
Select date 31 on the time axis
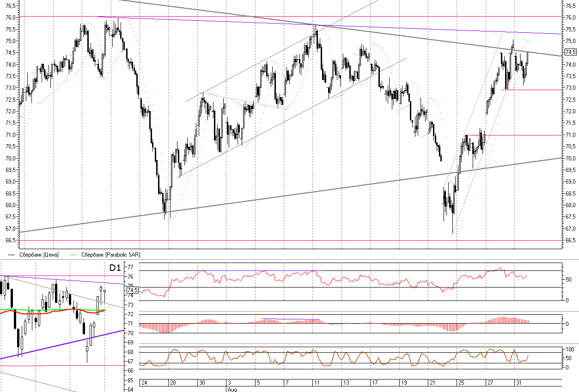click(518, 383)
